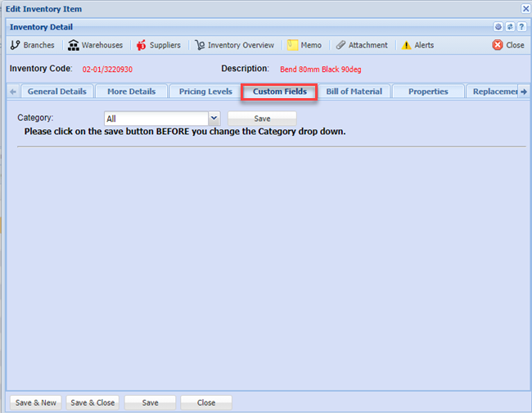Open Inventory Overview
The width and height of the screenshot is (532, 413).
tap(234, 45)
